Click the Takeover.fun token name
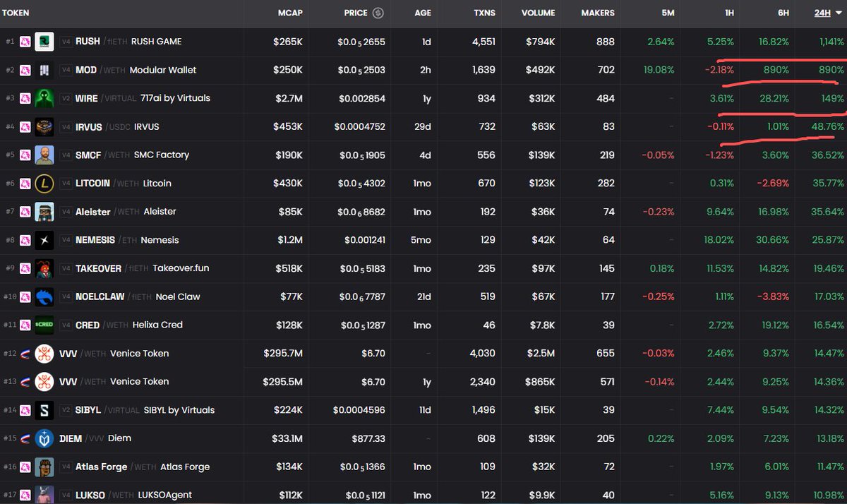847x504 pixels. 181,268
